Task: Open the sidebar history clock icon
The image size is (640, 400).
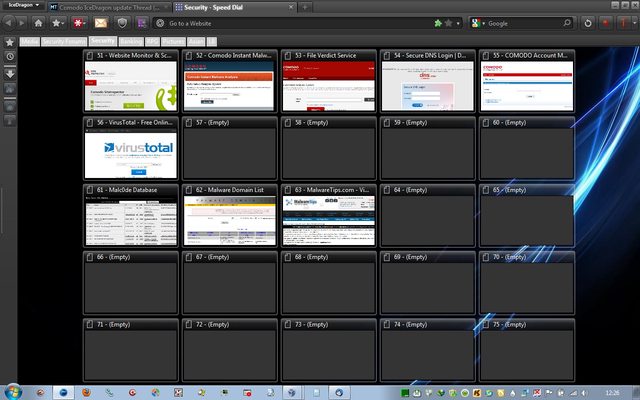Action: tap(10, 56)
